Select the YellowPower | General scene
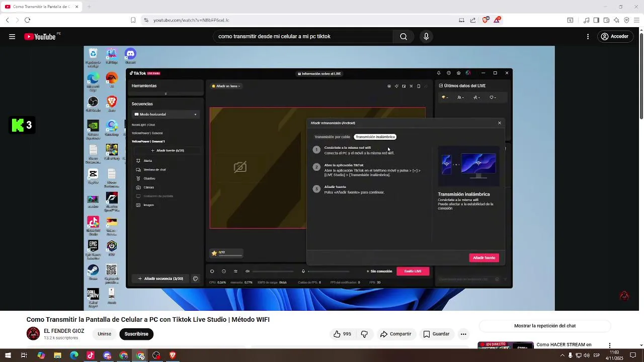 click(x=147, y=133)
